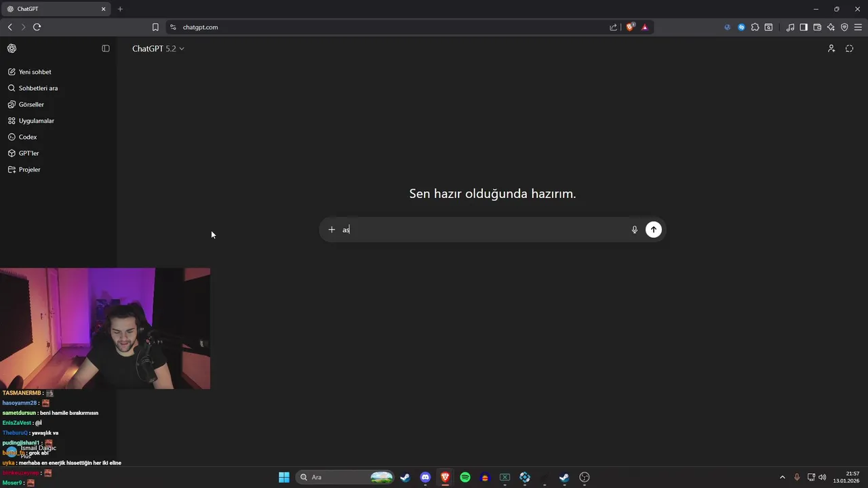The image size is (868, 488).
Task: Click chat username EnisZaVest
Action: [17, 423]
